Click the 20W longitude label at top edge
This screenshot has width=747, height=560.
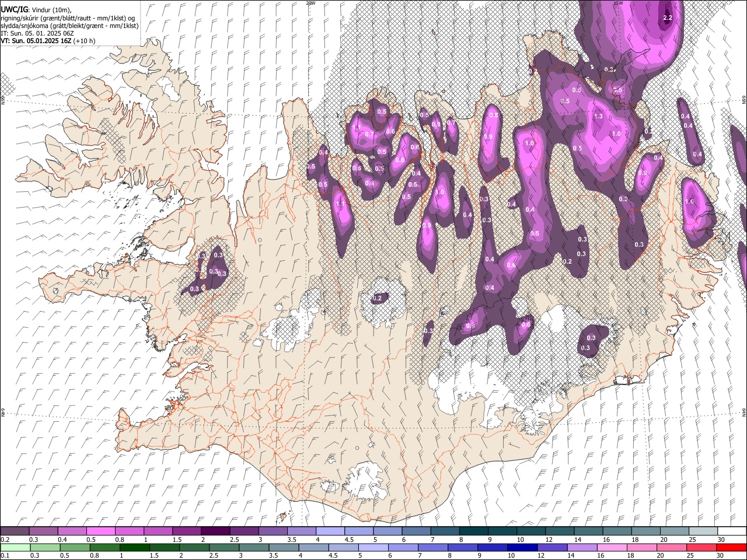point(310,3)
